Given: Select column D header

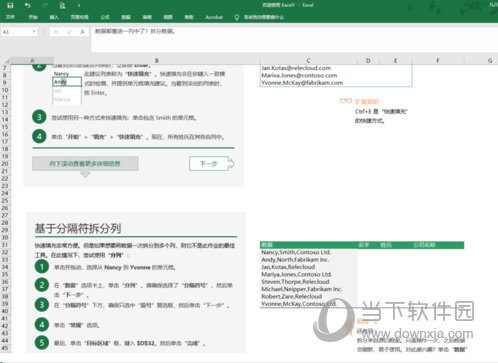Looking at the screenshot, I should [368, 61].
